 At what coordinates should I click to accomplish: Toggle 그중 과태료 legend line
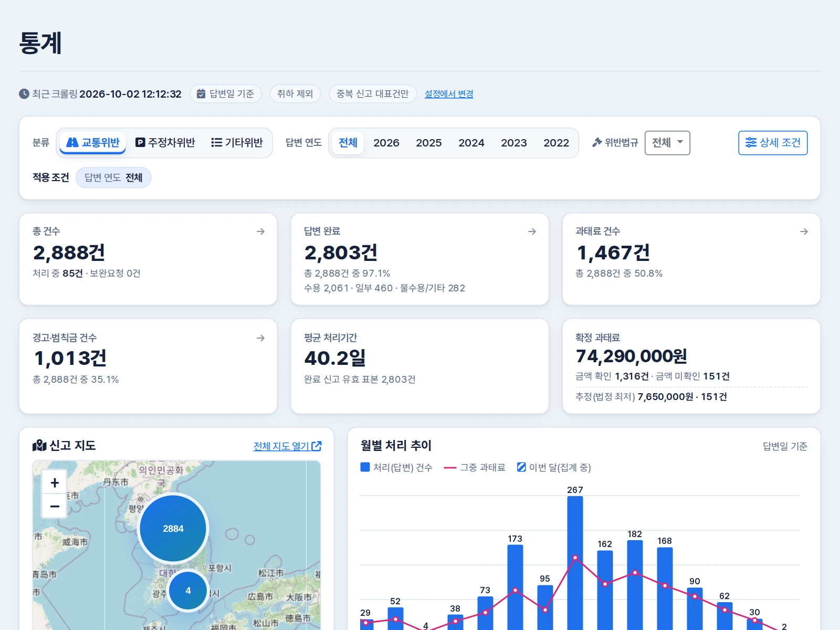[475, 467]
